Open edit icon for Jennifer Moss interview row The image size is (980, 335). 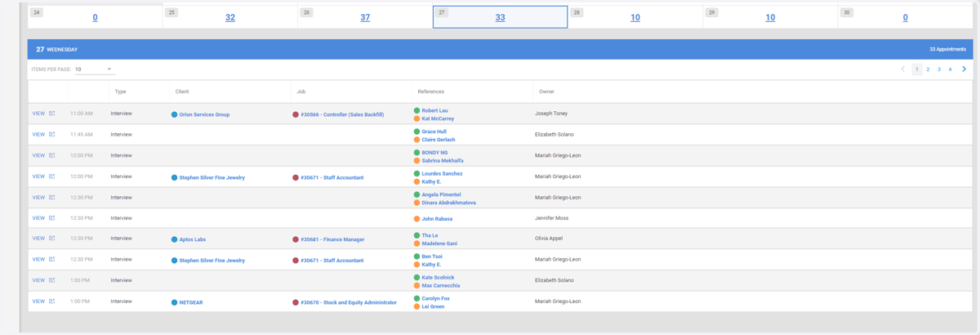click(52, 218)
